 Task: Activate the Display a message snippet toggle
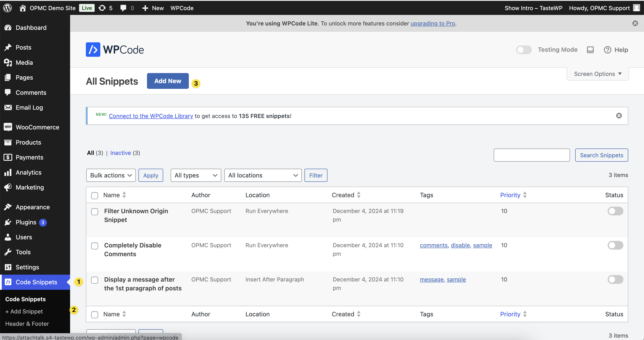[615, 279]
